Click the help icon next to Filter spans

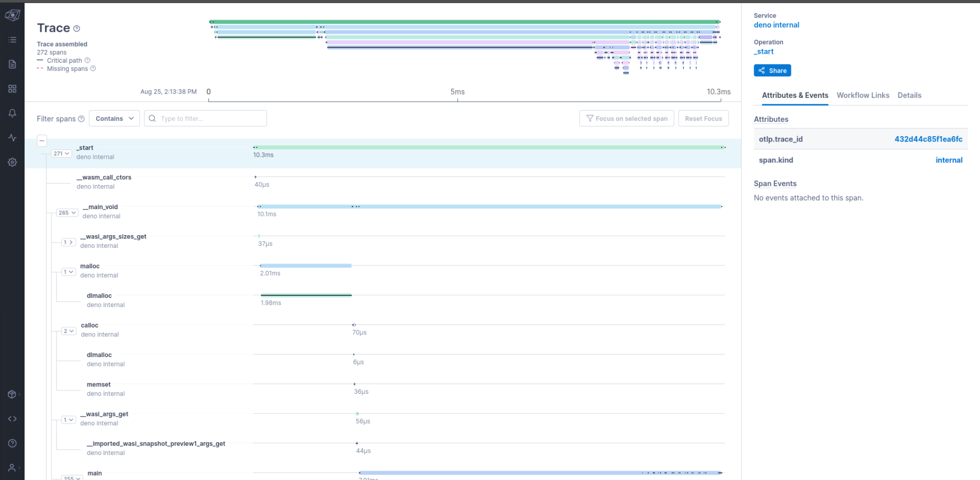[81, 118]
